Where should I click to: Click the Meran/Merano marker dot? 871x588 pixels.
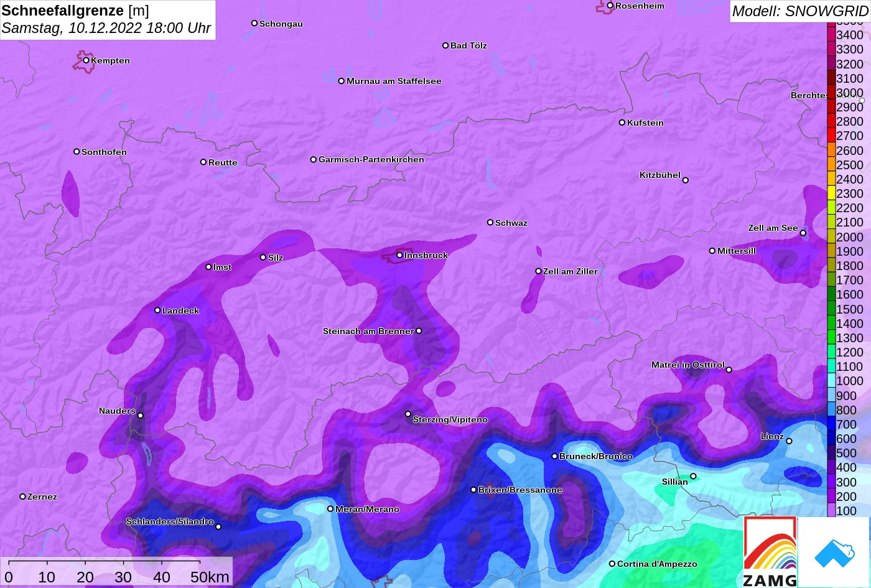pyautogui.click(x=330, y=508)
